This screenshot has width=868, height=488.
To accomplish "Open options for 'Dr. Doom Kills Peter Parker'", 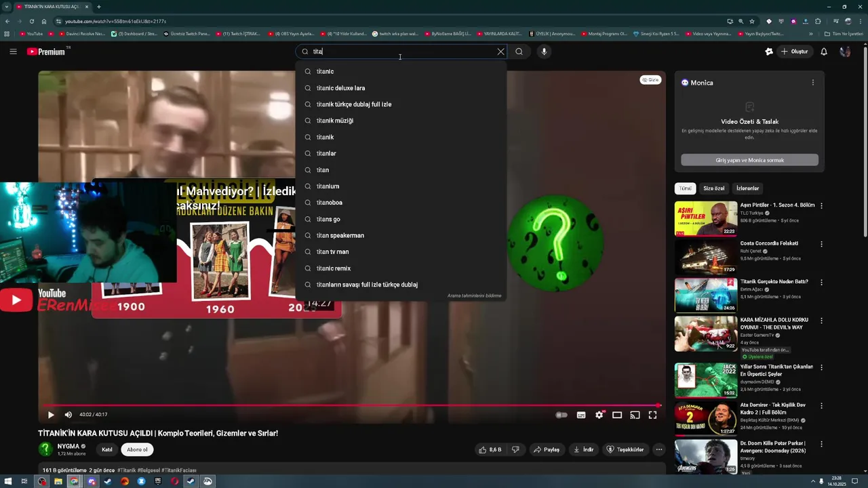I will point(821,445).
